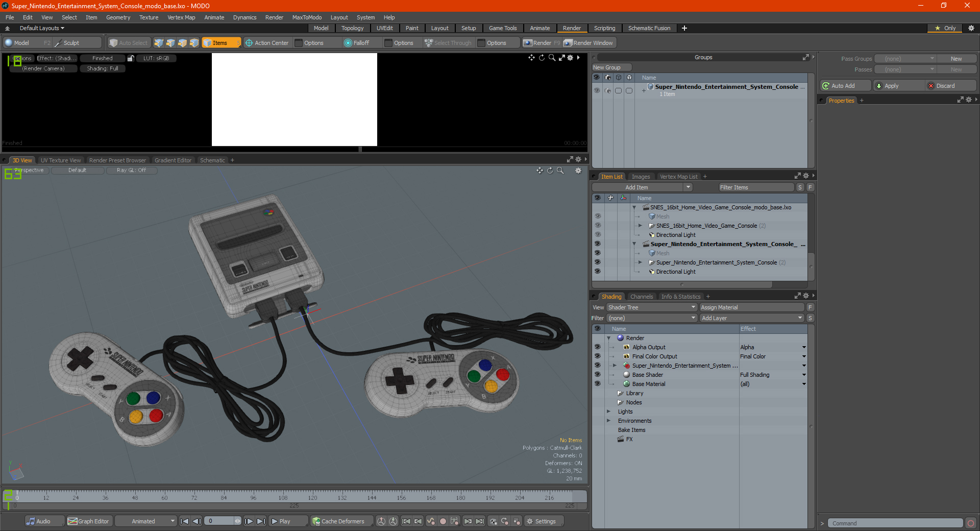The height and width of the screenshot is (531, 980).
Task: Open the Geometry menu
Action: [118, 17]
